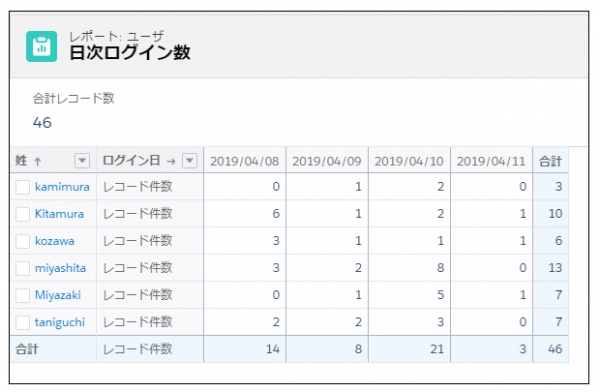
Task: Click the 46 under 合計レコード数
Action: [42, 123]
